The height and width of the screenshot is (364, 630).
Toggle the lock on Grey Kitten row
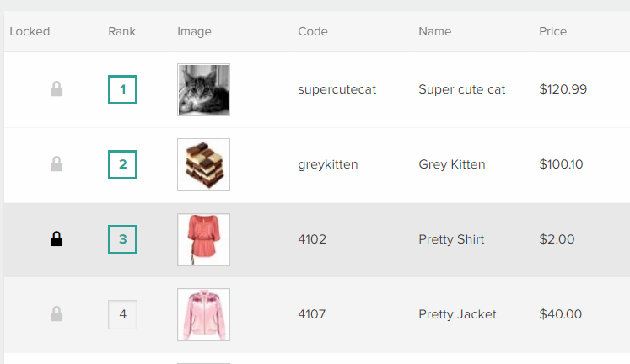click(x=57, y=164)
